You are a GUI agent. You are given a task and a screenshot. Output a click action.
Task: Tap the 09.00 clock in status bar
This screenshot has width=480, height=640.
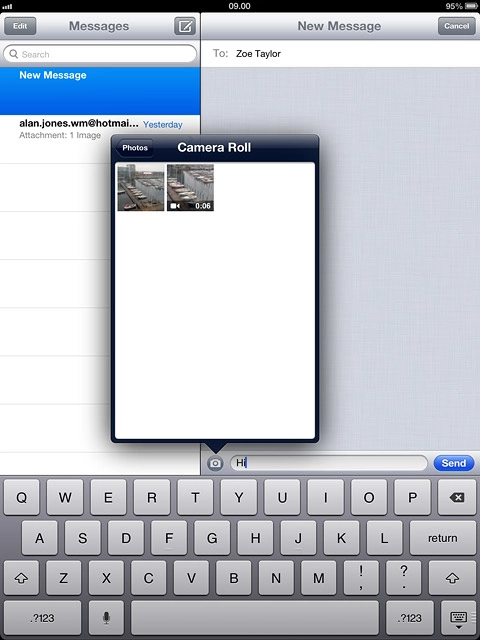(x=239, y=6)
